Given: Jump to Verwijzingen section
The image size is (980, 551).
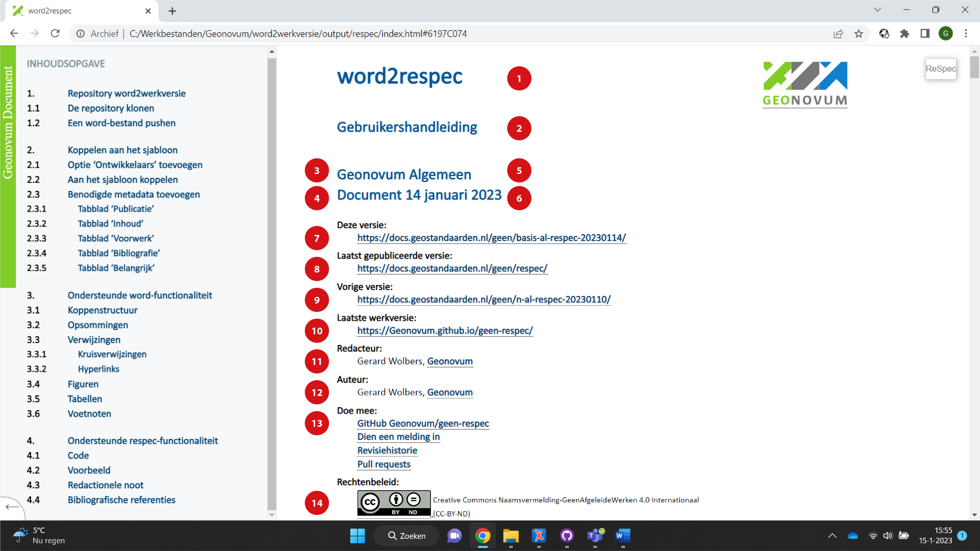Looking at the screenshot, I should point(94,340).
